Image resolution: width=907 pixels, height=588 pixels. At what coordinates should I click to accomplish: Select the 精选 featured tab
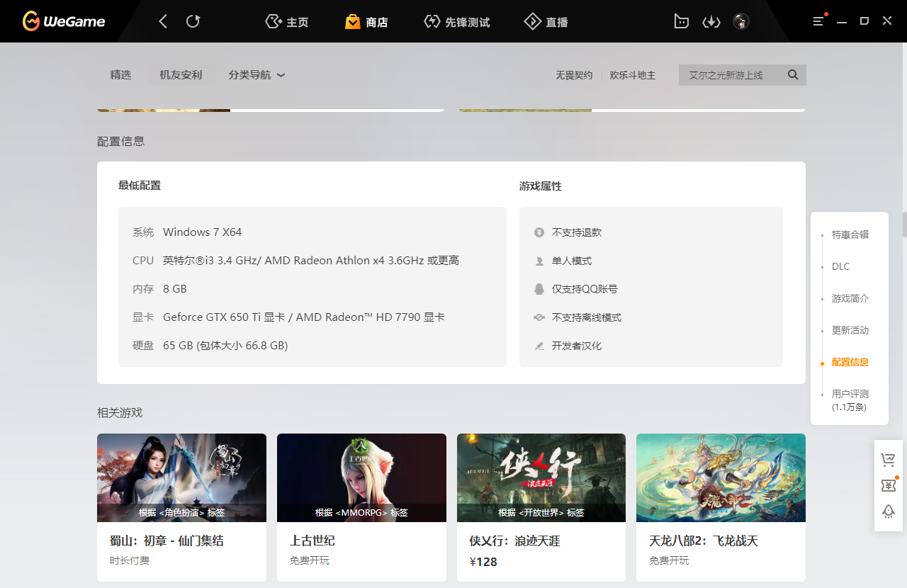pos(120,75)
